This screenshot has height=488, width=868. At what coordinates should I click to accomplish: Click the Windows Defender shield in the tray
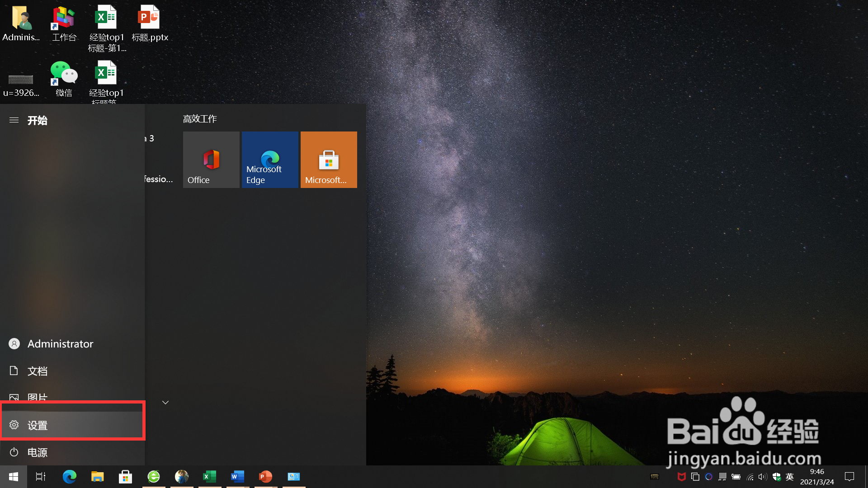[777, 477]
